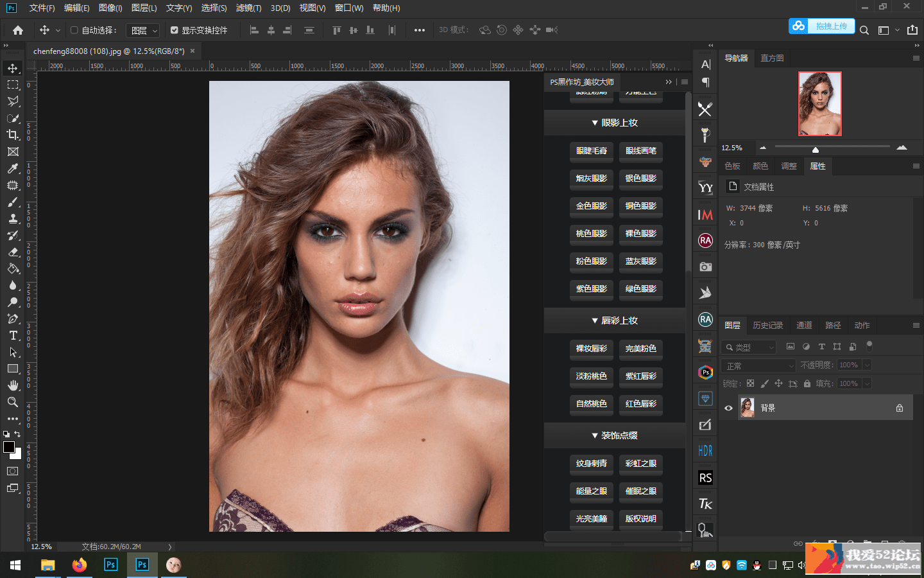This screenshot has width=924, height=578.
Task: Toggle lock all padlock in Layers panel
Action: (x=807, y=383)
